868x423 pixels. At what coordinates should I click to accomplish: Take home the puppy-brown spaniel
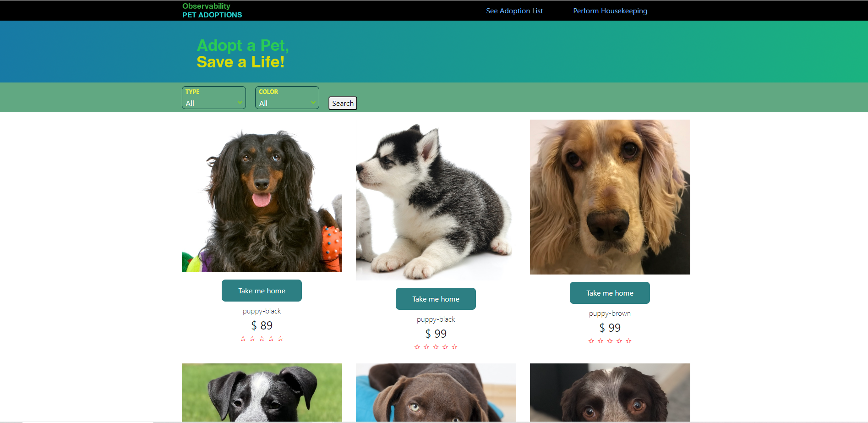[610, 293]
